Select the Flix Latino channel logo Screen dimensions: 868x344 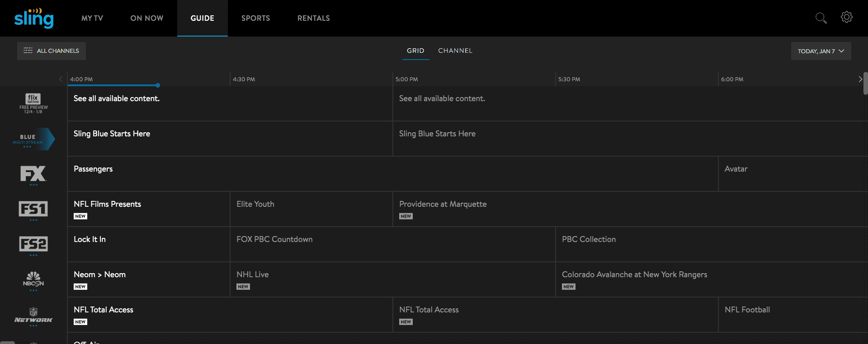click(33, 103)
